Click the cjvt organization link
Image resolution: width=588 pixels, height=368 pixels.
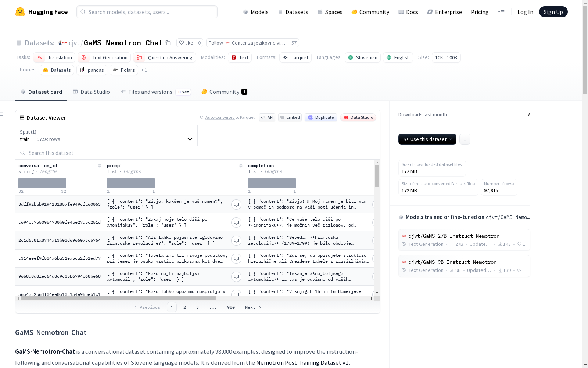(x=74, y=43)
